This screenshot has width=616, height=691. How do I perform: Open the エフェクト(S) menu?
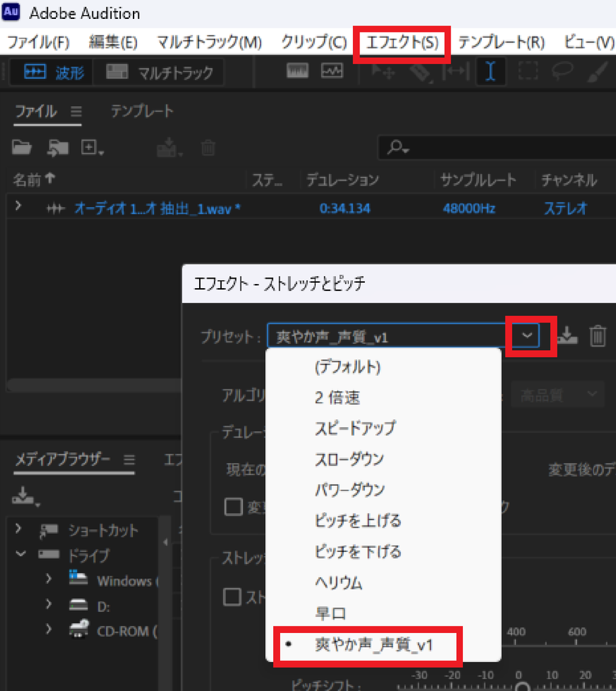tap(402, 43)
